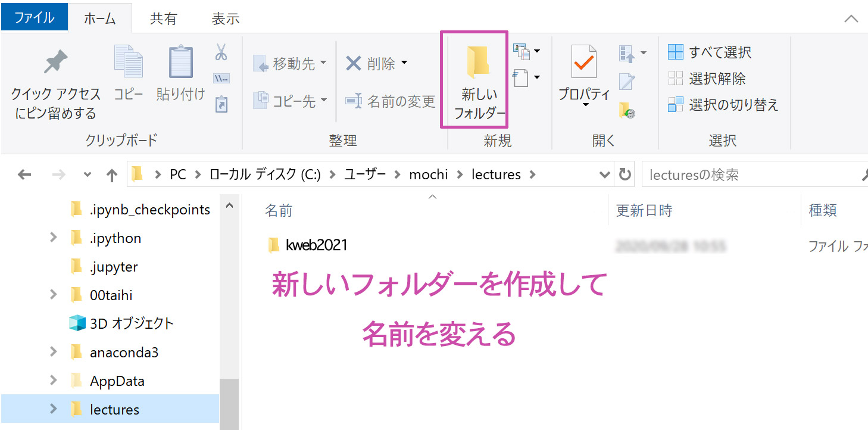Image resolution: width=868 pixels, height=430 pixels.
Task: Open the Move to (移動先) dropdown
Action: [x=291, y=63]
